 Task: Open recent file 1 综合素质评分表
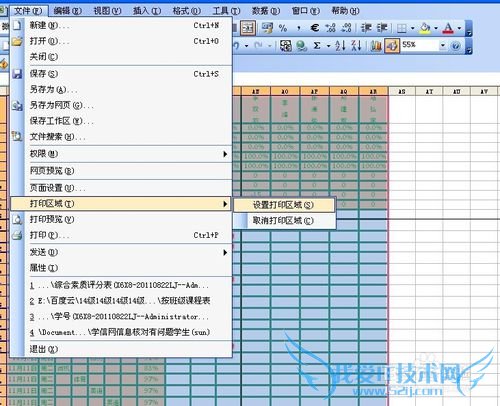point(121,285)
